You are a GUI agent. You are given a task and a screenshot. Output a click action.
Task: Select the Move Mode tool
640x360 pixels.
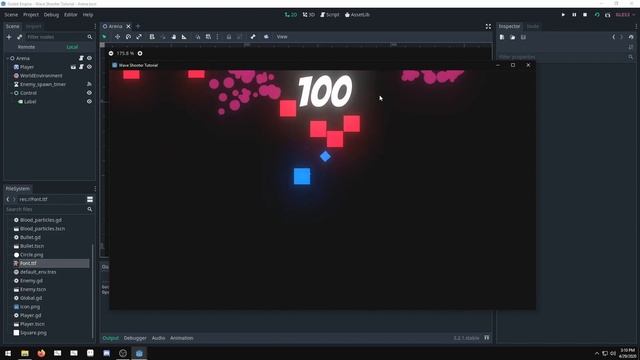117,37
